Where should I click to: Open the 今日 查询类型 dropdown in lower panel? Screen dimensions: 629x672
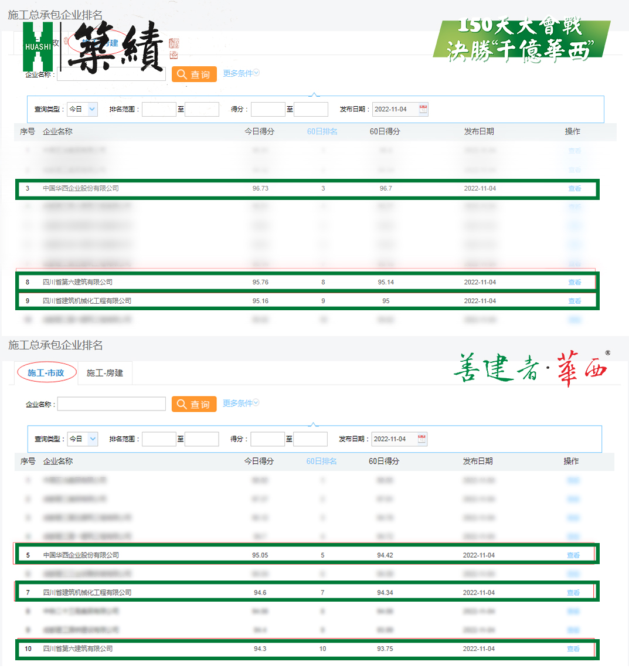click(x=83, y=439)
